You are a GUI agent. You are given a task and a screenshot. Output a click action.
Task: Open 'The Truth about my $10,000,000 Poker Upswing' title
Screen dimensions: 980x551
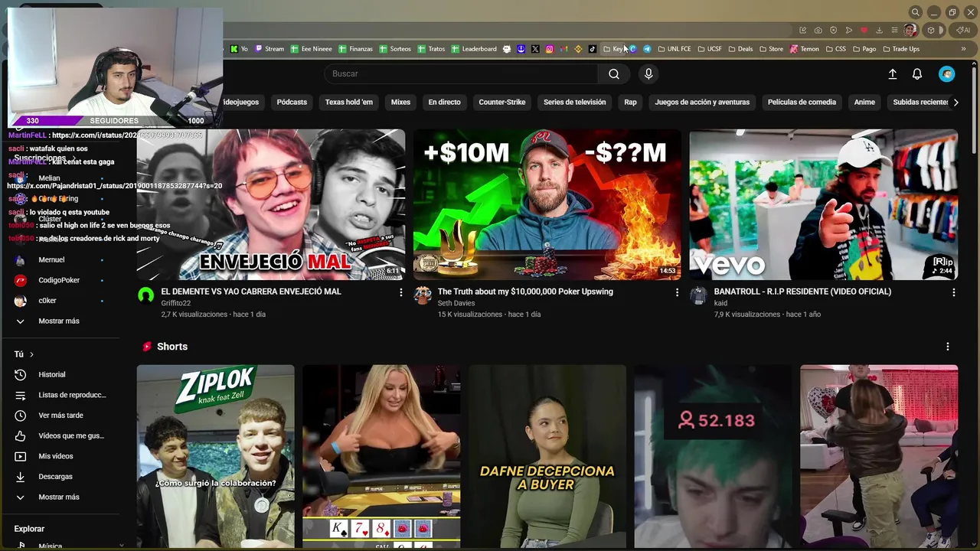coord(525,292)
